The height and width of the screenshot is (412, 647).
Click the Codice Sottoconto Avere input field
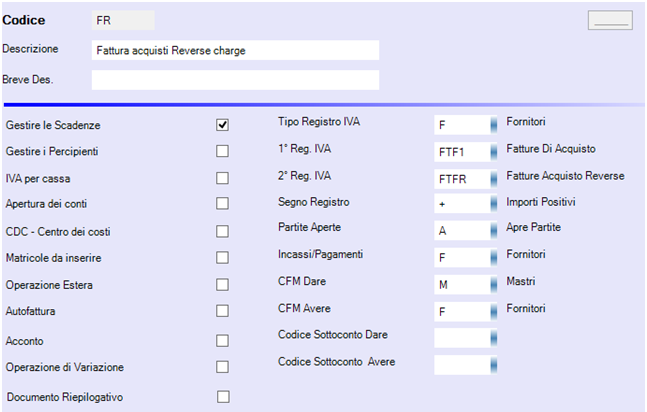click(x=462, y=365)
